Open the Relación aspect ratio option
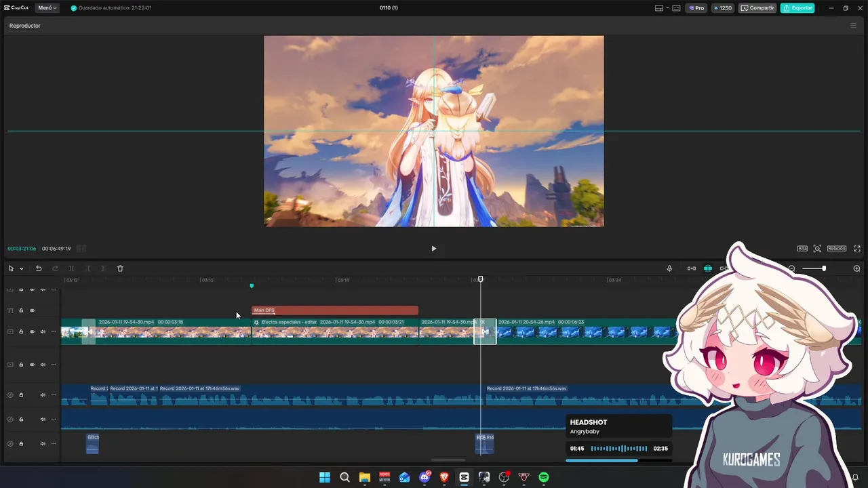The width and height of the screenshot is (868, 488). (x=837, y=249)
